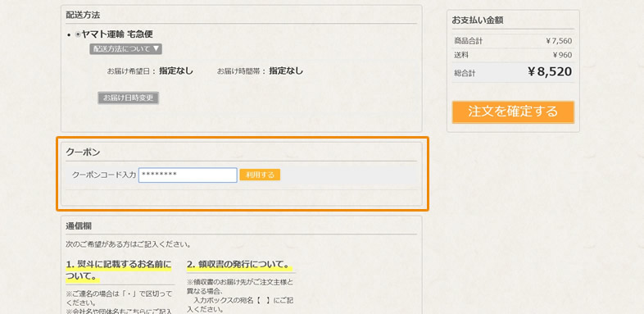Viewport: 644px width, 314px height.
Task: Click the お届け時間帯 指定なし value
Action: point(286,71)
